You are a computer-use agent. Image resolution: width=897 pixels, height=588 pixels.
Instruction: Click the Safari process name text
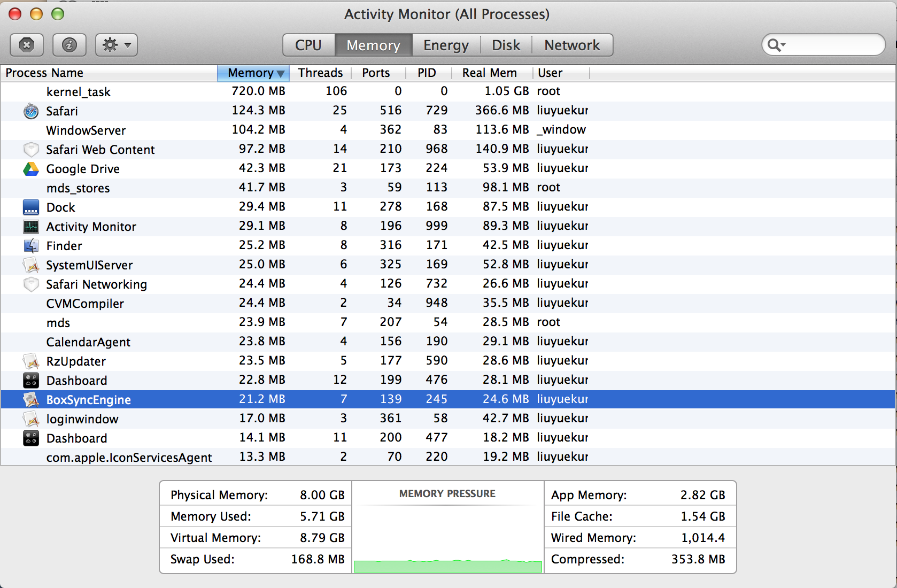coord(62,111)
